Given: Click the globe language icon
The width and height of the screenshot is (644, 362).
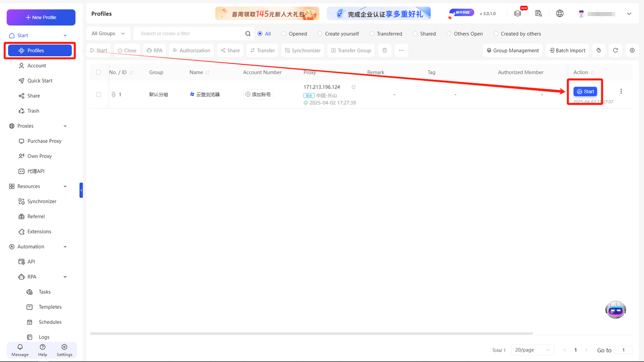Looking at the screenshot, I should pyautogui.click(x=559, y=14).
